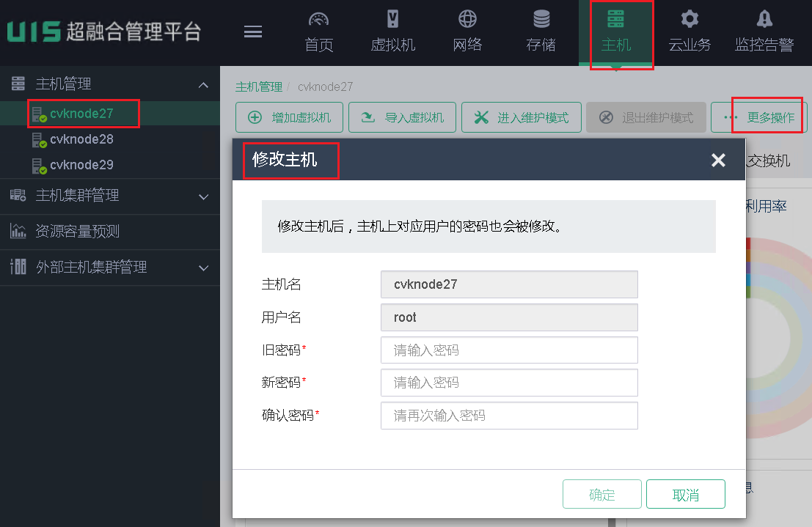Image resolution: width=812 pixels, height=527 pixels.
Task: Collapse the 主机管理 section chevron
Action: tap(203, 85)
